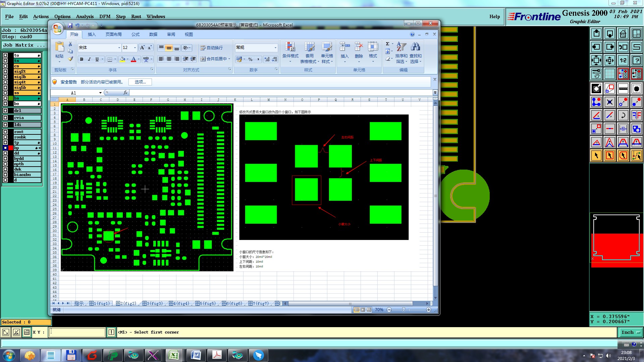The width and height of the screenshot is (644, 362).
Task: Toggle visibility checkbox for layer sig2t
Action: pyautogui.click(x=5, y=71)
